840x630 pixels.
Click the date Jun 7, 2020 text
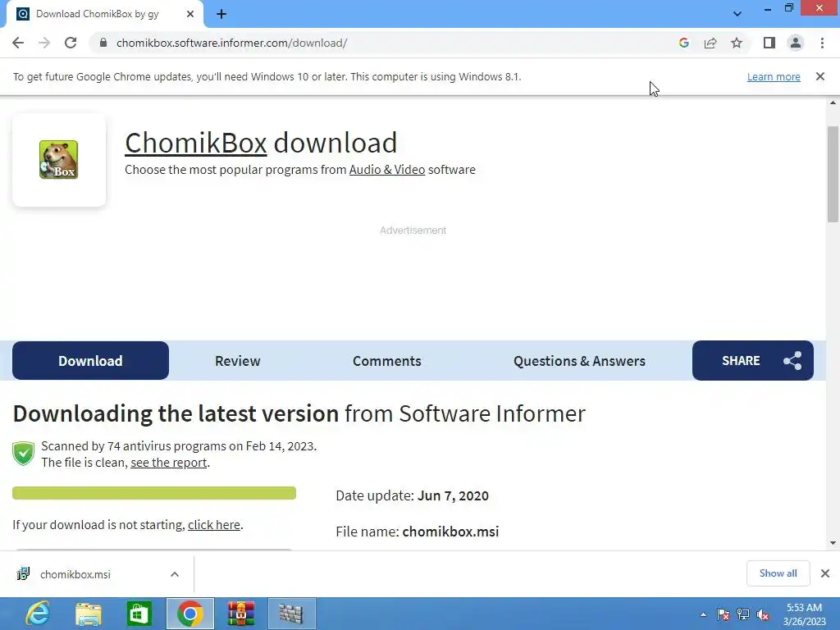point(453,495)
